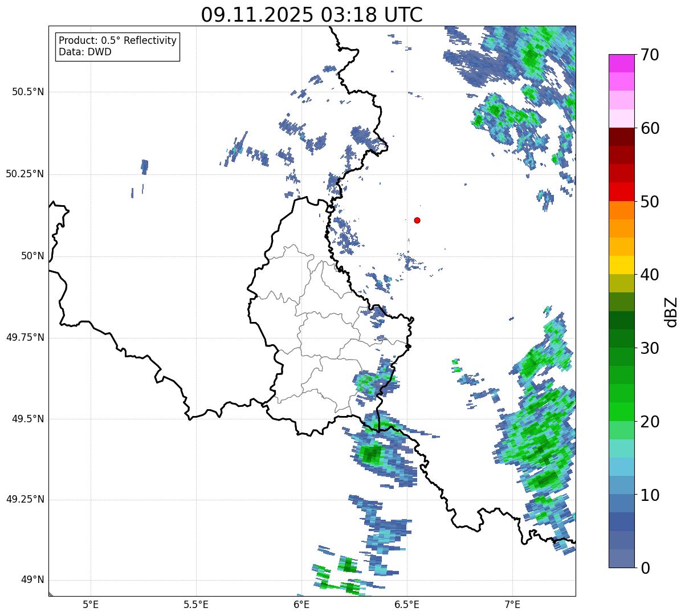Pick the yellow swatch just above 40
Screen dimensions: 685x616
[x=622, y=265]
